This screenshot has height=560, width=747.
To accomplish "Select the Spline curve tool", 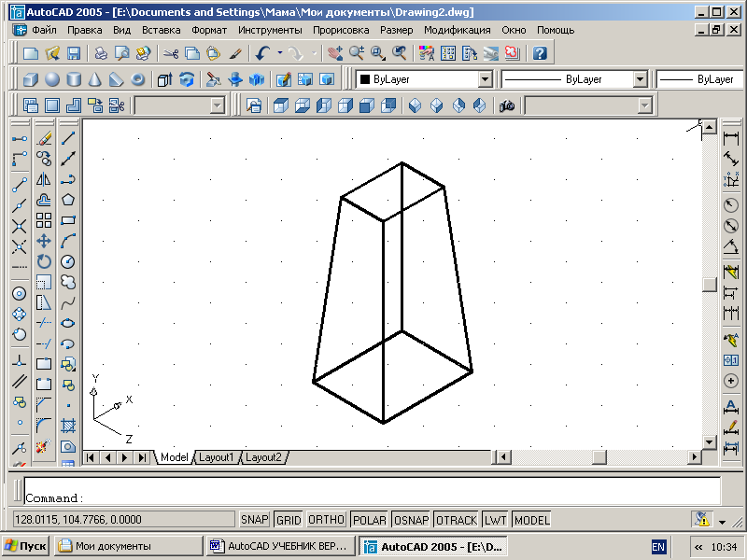I will coord(68,302).
